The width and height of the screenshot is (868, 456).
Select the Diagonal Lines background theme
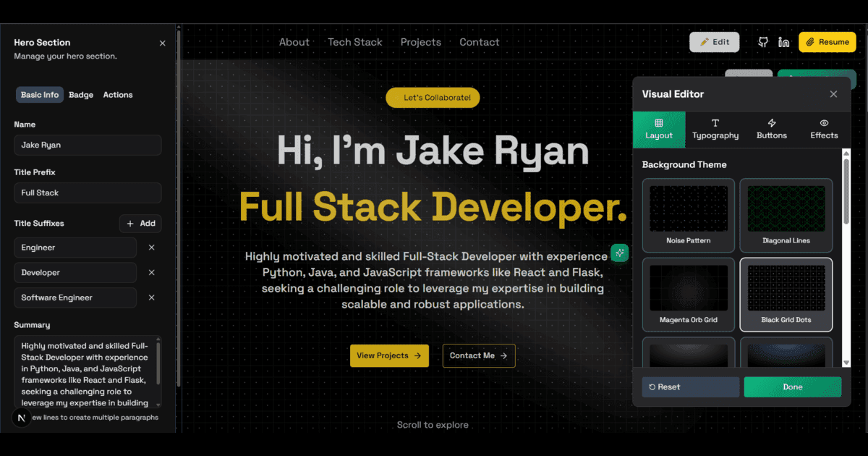click(x=786, y=215)
